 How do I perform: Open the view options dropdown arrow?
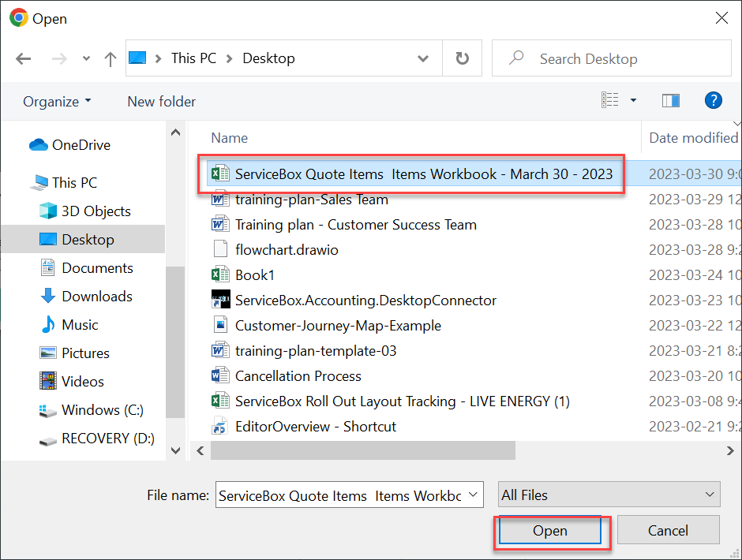click(x=633, y=100)
